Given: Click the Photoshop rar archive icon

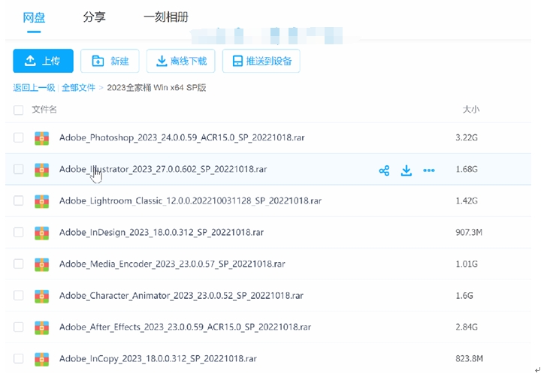Looking at the screenshot, I should click(x=42, y=138).
